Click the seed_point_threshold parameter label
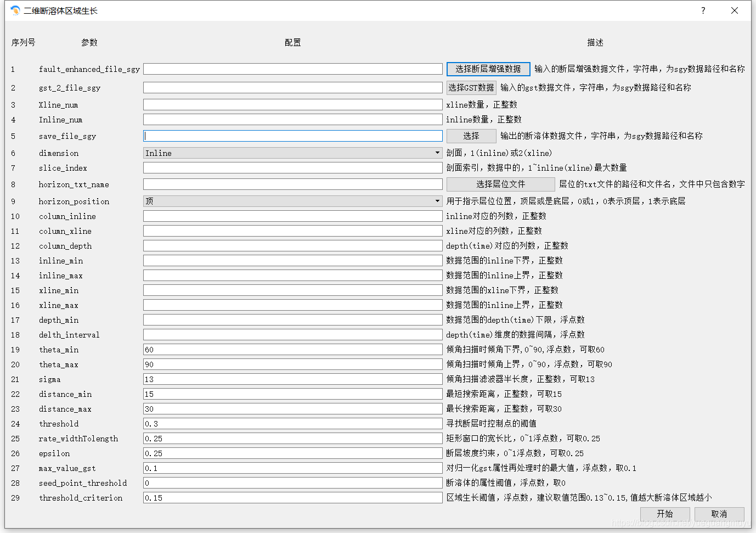 click(83, 483)
